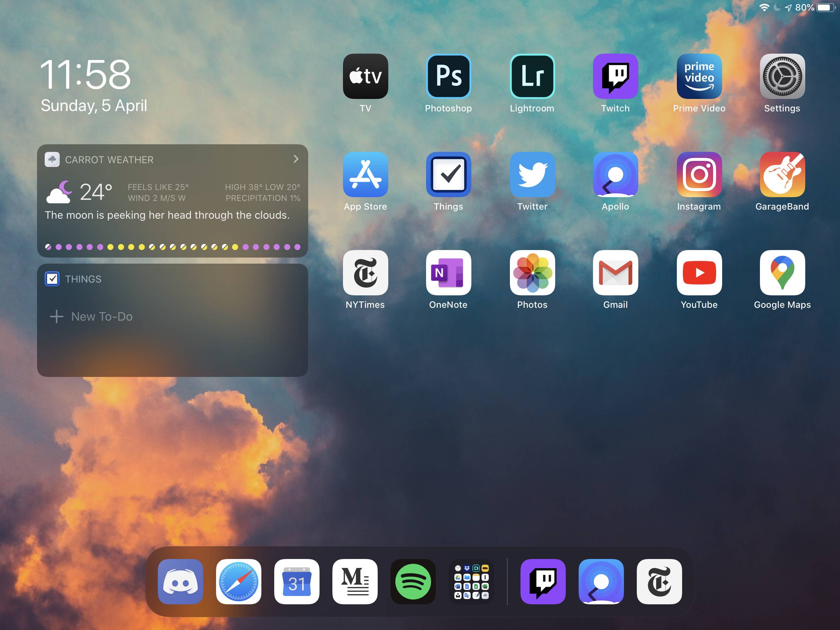The height and width of the screenshot is (630, 840).
Task: Open the Settings app
Action: click(782, 76)
